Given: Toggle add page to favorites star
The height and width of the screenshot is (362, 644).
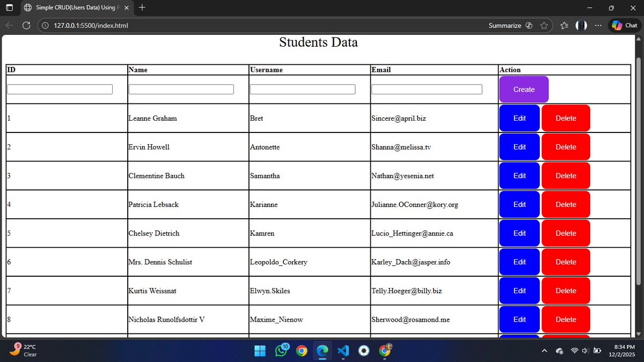Looking at the screenshot, I should tap(544, 25).
